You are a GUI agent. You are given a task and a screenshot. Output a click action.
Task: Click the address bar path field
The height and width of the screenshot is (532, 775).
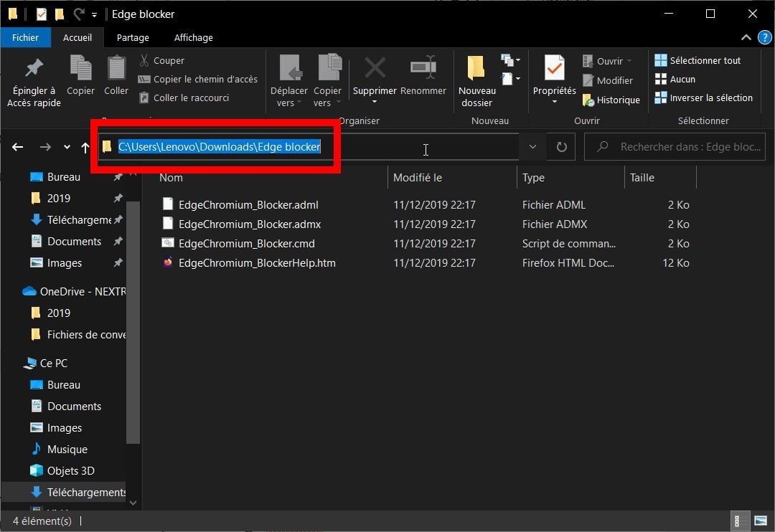coord(309,147)
